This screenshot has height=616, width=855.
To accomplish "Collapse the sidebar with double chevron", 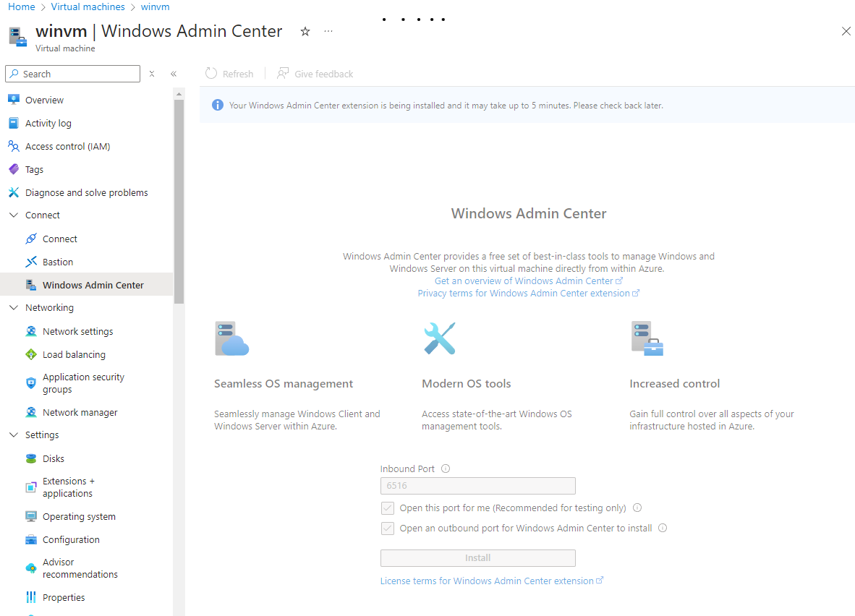I will (x=174, y=74).
